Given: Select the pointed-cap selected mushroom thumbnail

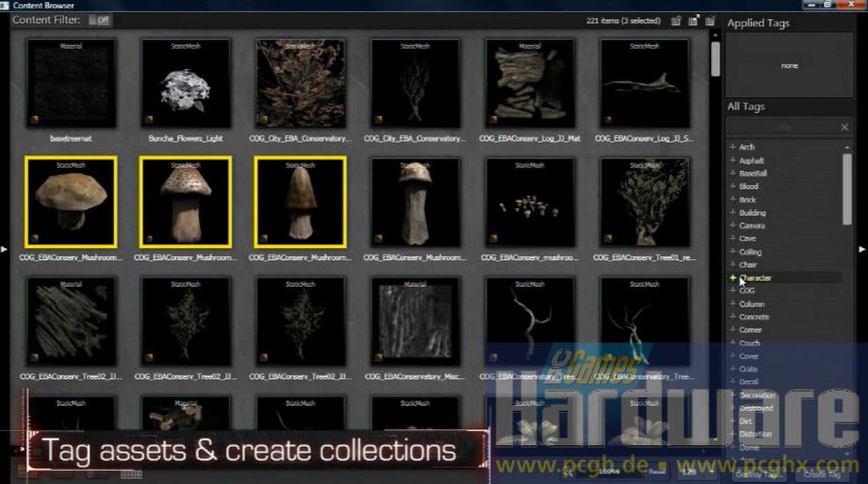Looking at the screenshot, I should [300, 202].
